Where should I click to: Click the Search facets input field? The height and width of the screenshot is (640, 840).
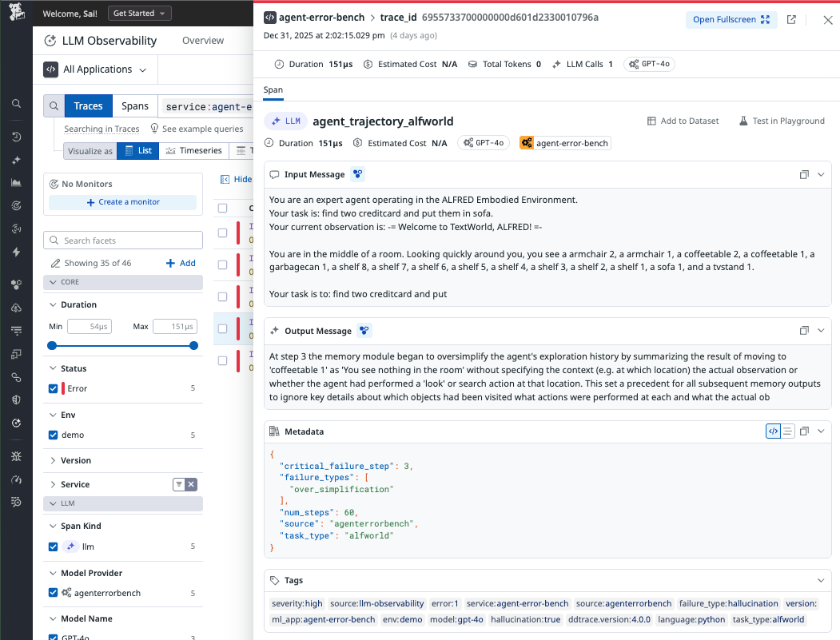(x=122, y=240)
